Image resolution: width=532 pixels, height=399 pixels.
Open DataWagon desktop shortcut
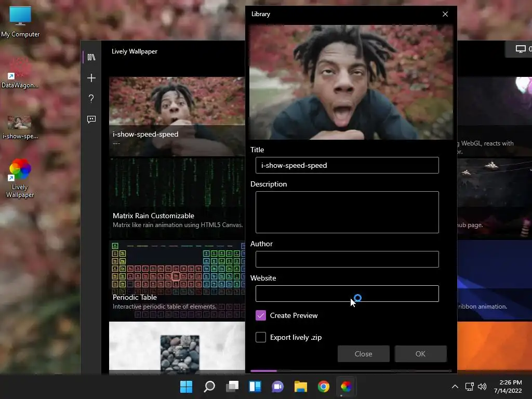pyautogui.click(x=20, y=73)
